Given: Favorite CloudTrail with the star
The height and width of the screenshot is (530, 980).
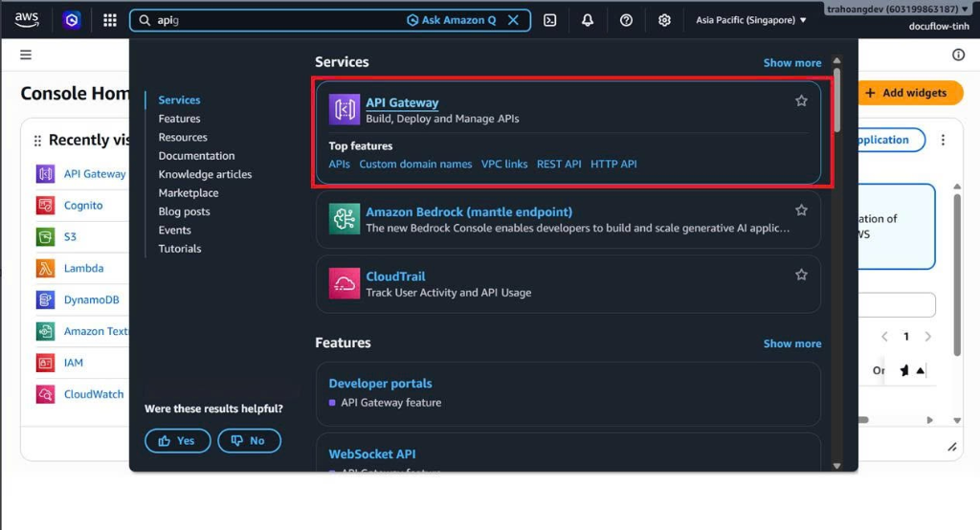Looking at the screenshot, I should pos(801,275).
